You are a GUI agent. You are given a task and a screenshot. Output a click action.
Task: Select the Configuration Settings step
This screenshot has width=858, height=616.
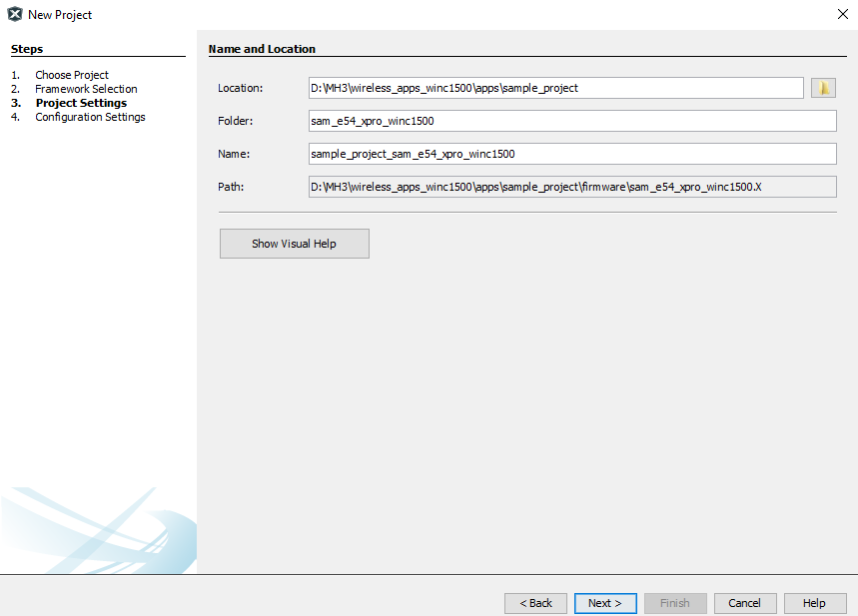click(90, 117)
